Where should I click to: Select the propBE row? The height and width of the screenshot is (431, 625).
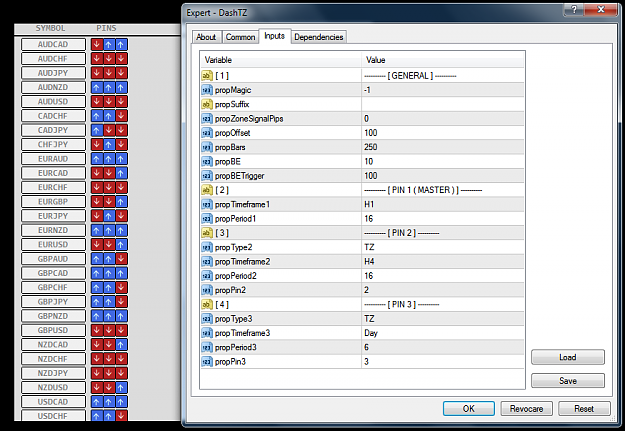(362, 161)
